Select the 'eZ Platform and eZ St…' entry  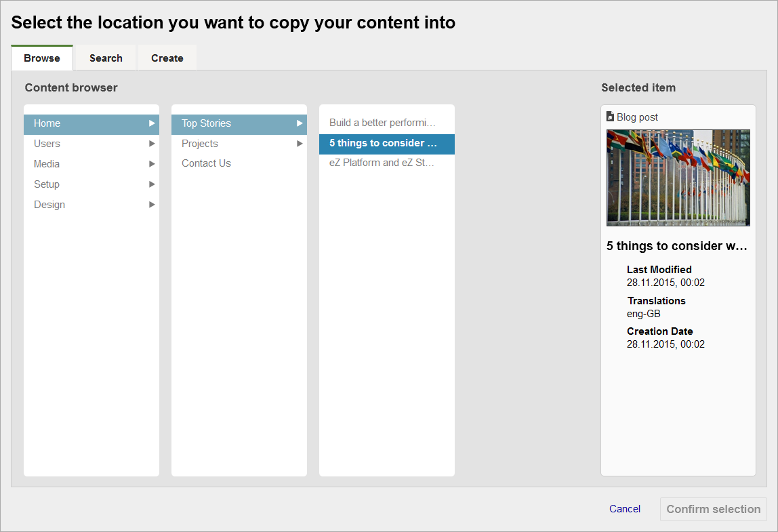pyautogui.click(x=382, y=163)
